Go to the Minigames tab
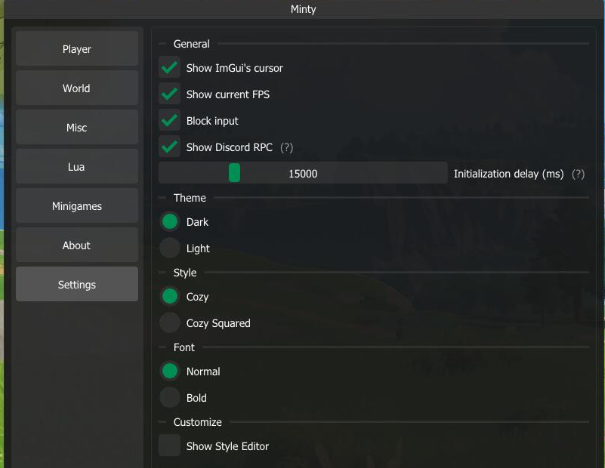Viewport: 605px width, 468px height. click(77, 206)
